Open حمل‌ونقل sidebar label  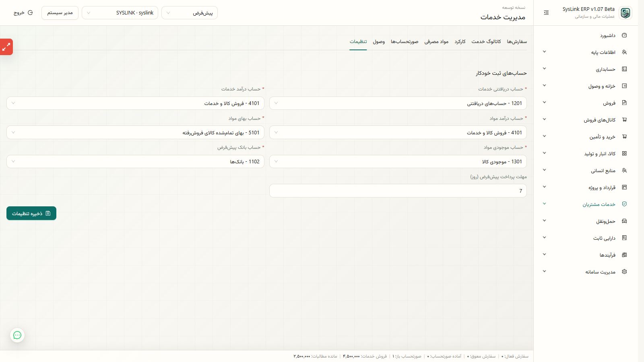(606, 221)
